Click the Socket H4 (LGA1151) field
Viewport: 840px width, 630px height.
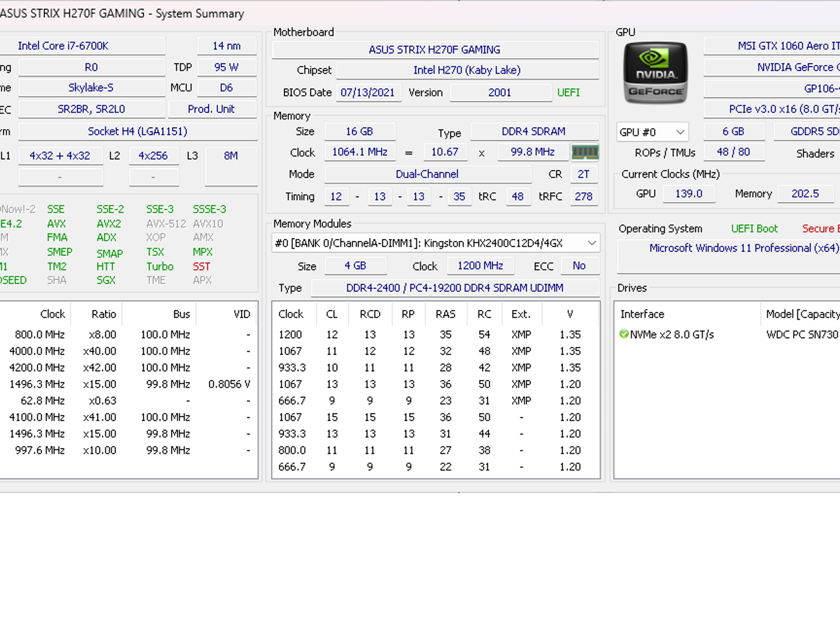pos(138,131)
